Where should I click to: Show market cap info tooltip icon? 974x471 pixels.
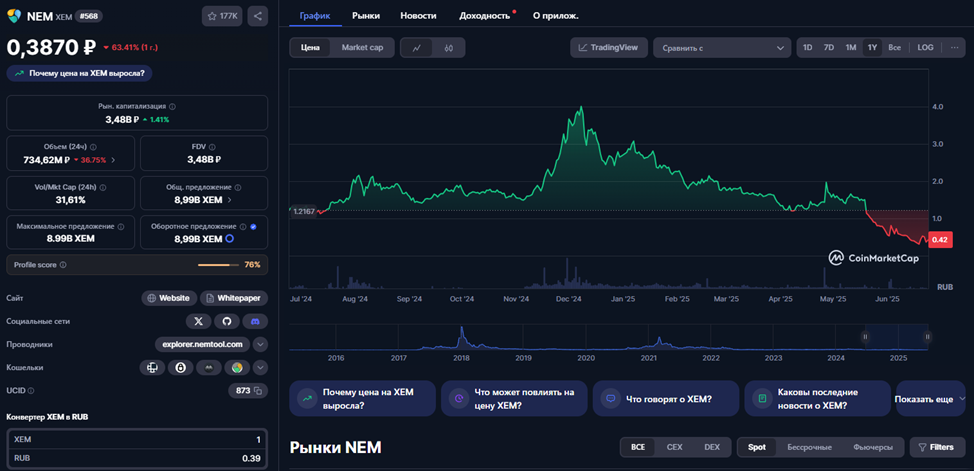tap(172, 106)
